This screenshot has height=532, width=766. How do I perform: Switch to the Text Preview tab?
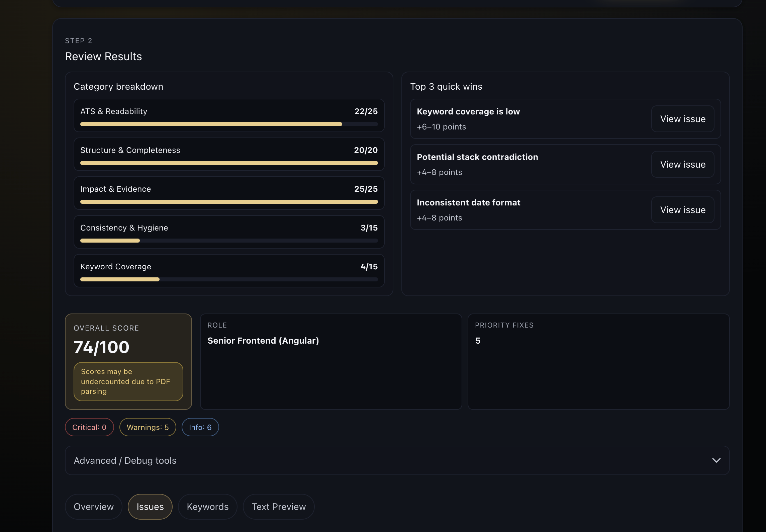coord(278,507)
